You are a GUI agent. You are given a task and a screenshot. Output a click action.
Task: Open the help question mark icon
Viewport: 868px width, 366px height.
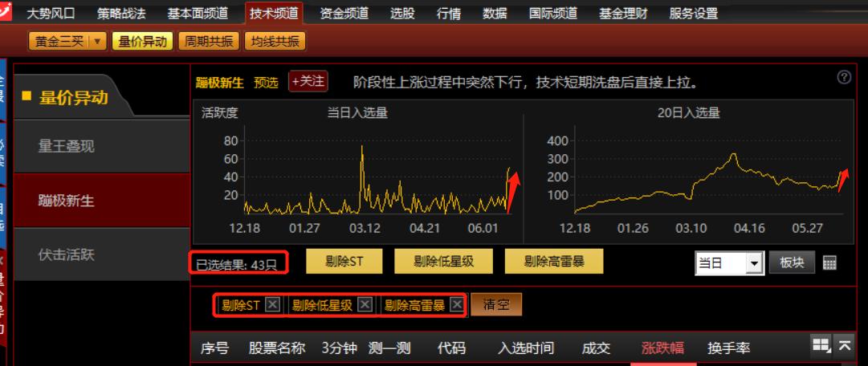coord(844,78)
